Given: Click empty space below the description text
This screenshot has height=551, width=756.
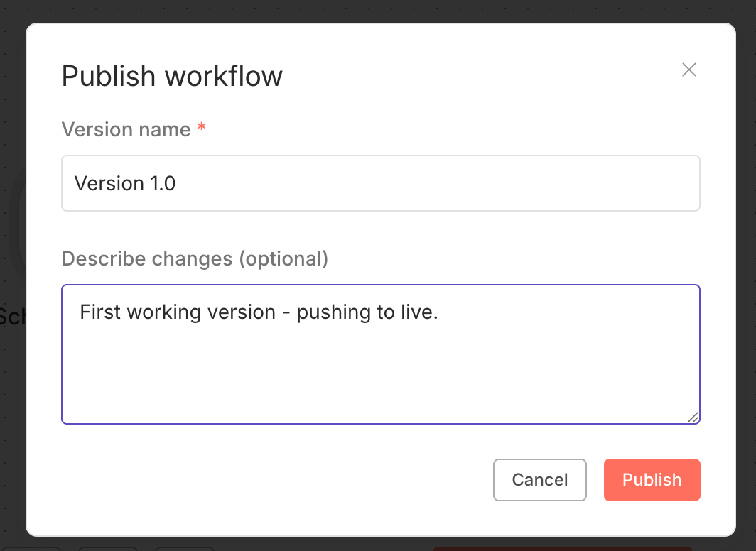Looking at the screenshot, I should pyautogui.click(x=380, y=376).
